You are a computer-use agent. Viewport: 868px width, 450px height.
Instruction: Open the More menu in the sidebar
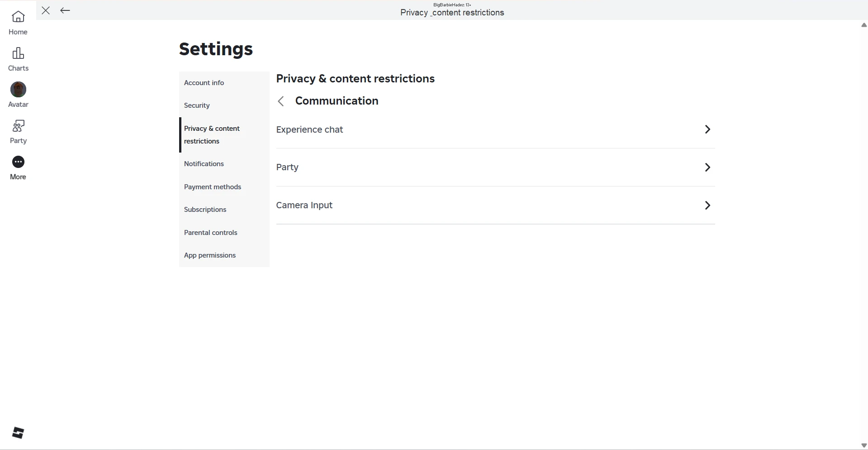(18, 168)
